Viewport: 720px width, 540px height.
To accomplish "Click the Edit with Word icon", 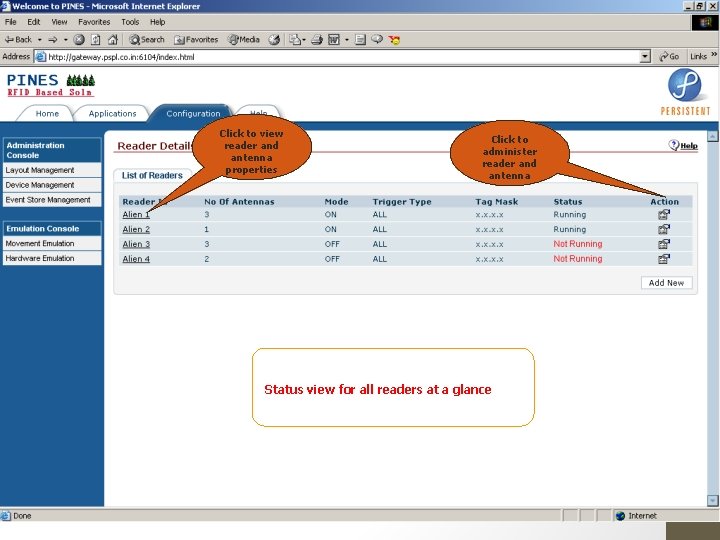I will point(334,40).
